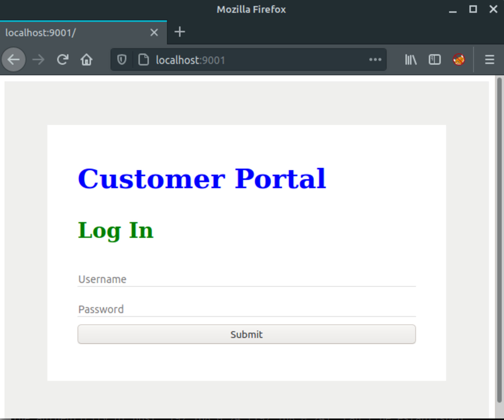504x420 pixels.
Task: Show tracking protection shield info
Action: [x=122, y=60]
